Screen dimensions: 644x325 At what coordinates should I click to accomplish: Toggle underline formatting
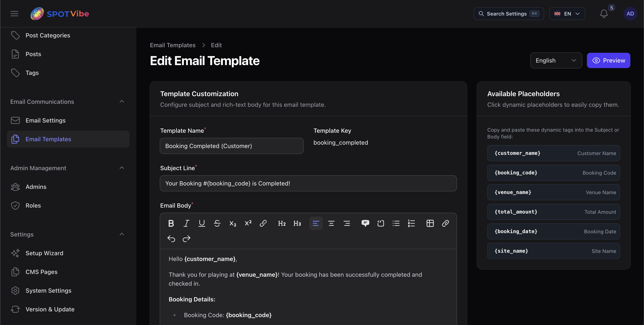click(202, 223)
